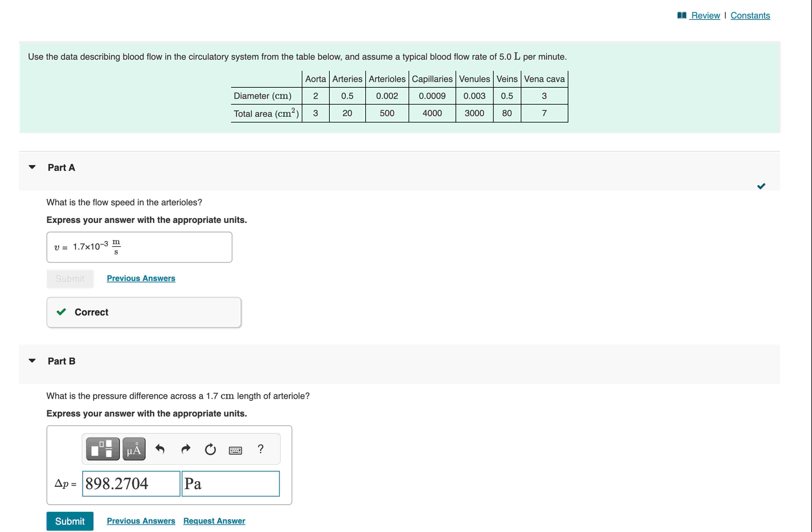The width and height of the screenshot is (812, 532).
Task: Click the redo arrow icon
Action: click(x=186, y=449)
